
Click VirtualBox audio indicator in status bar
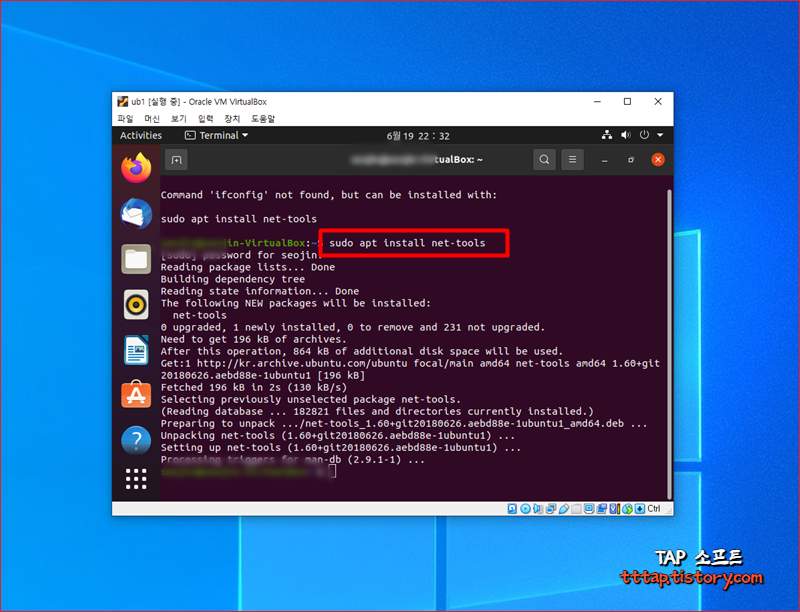(x=538, y=508)
